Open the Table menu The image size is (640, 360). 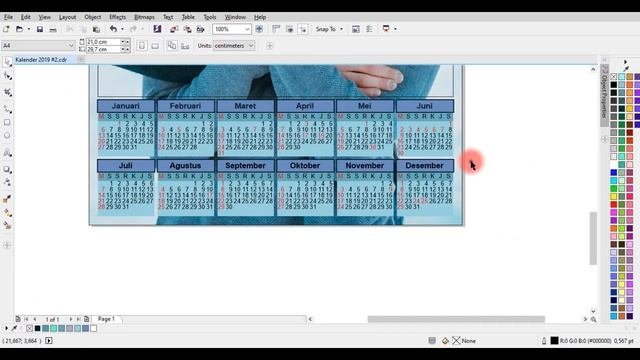[188, 17]
